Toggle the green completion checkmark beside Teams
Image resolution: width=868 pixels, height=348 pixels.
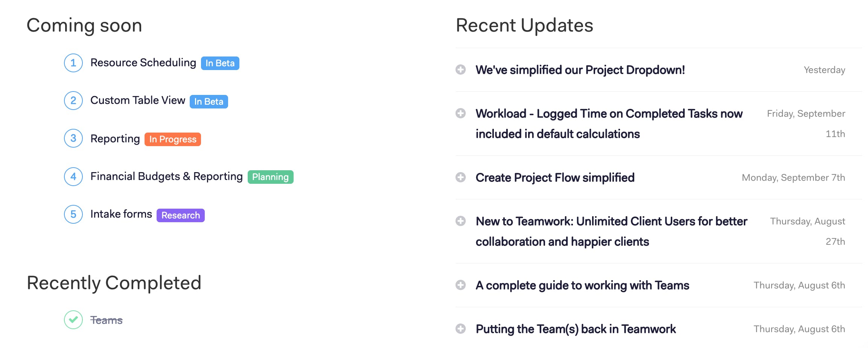[73, 320]
